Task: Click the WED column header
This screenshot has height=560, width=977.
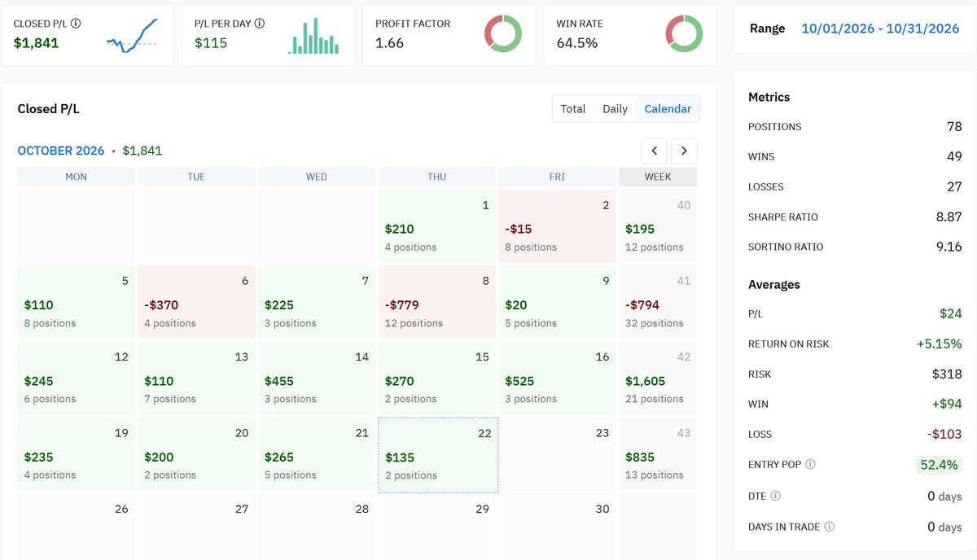Action: (x=317, y=177)
